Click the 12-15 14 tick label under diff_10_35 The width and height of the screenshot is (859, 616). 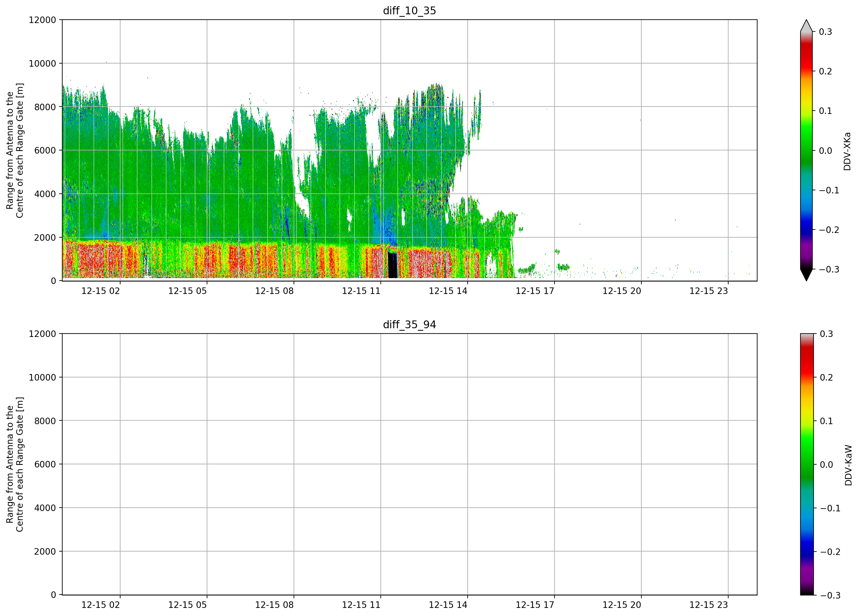click(x=448, y=291)
